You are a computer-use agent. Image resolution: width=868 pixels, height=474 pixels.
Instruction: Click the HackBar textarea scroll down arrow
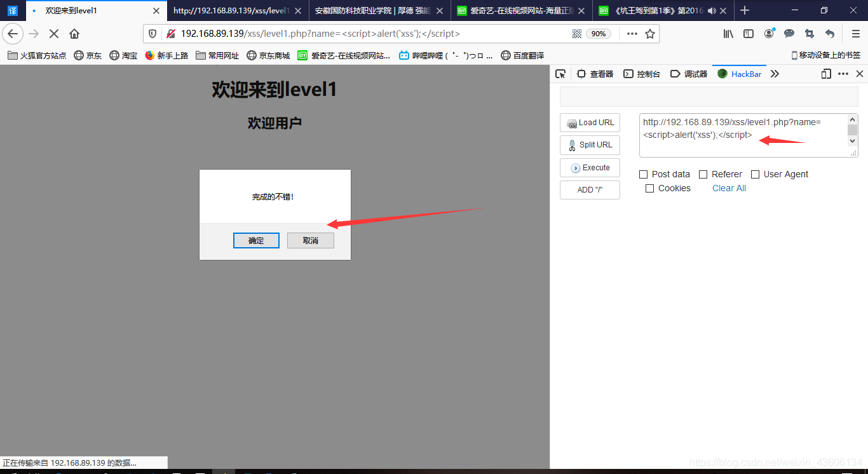853,141
